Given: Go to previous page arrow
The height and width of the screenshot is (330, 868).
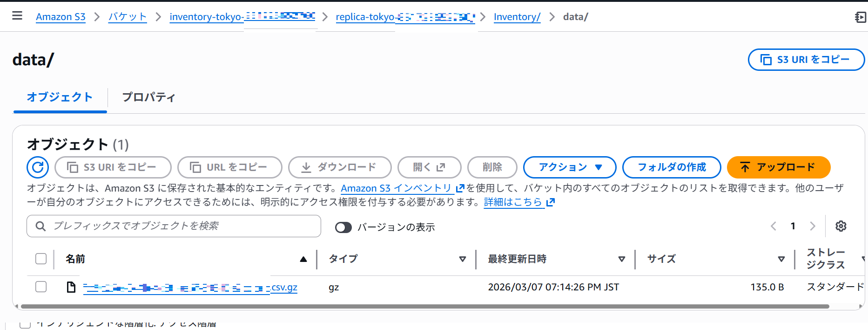Looking at the screenshot, I should click(x=774, y=226).
